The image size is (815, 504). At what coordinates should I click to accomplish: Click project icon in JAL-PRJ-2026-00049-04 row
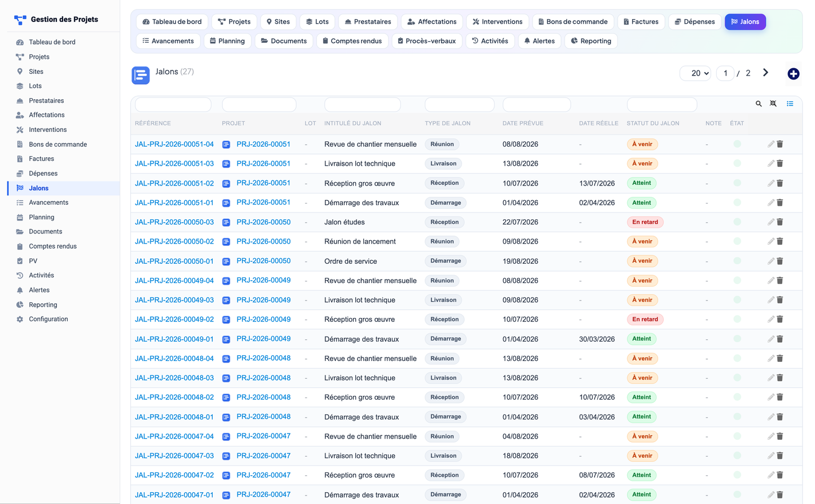pyautogui.click(x=226, y=281)
